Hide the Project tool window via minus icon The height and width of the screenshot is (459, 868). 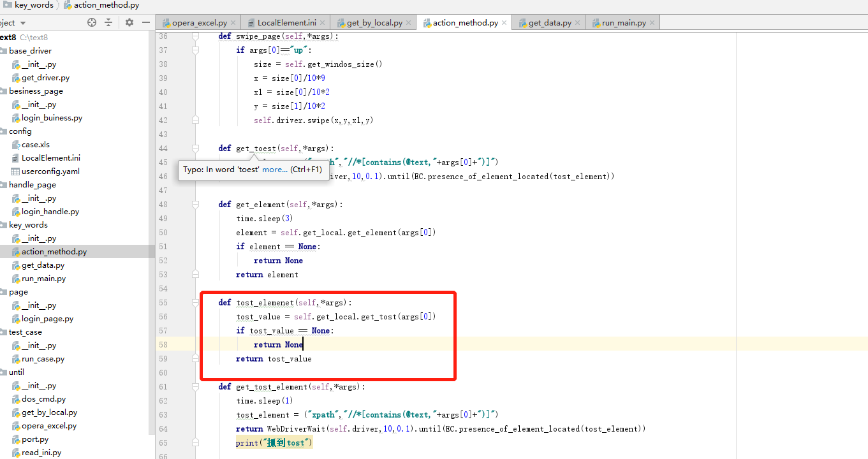tap(146, 22)
